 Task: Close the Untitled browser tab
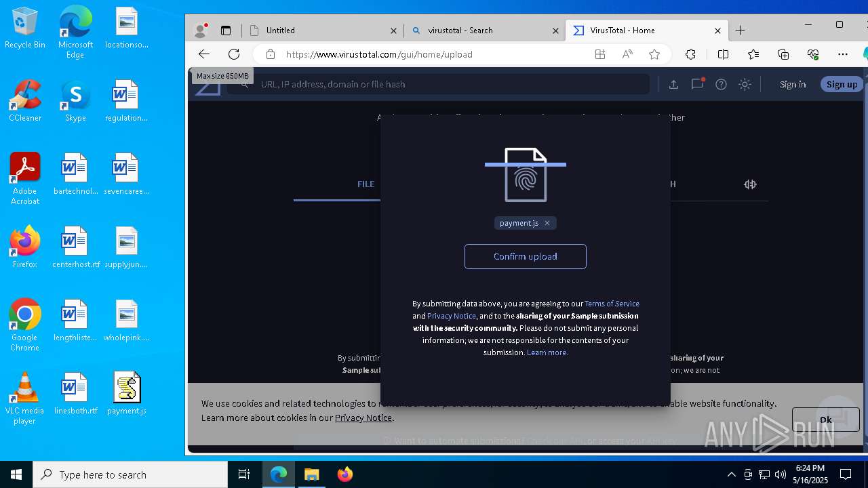(x=393, y=30)
